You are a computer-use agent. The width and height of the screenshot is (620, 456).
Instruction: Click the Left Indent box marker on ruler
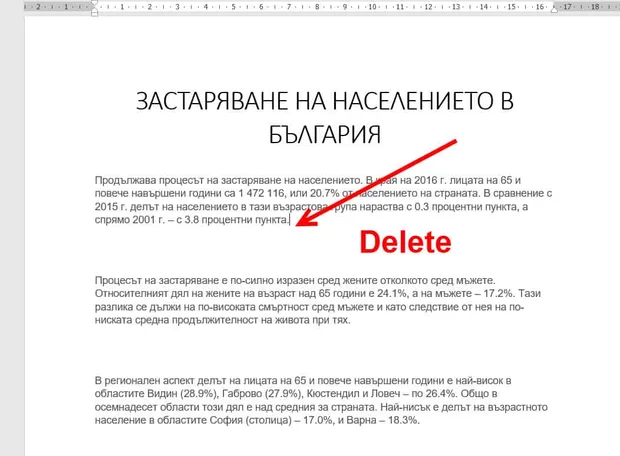[95, 14]
